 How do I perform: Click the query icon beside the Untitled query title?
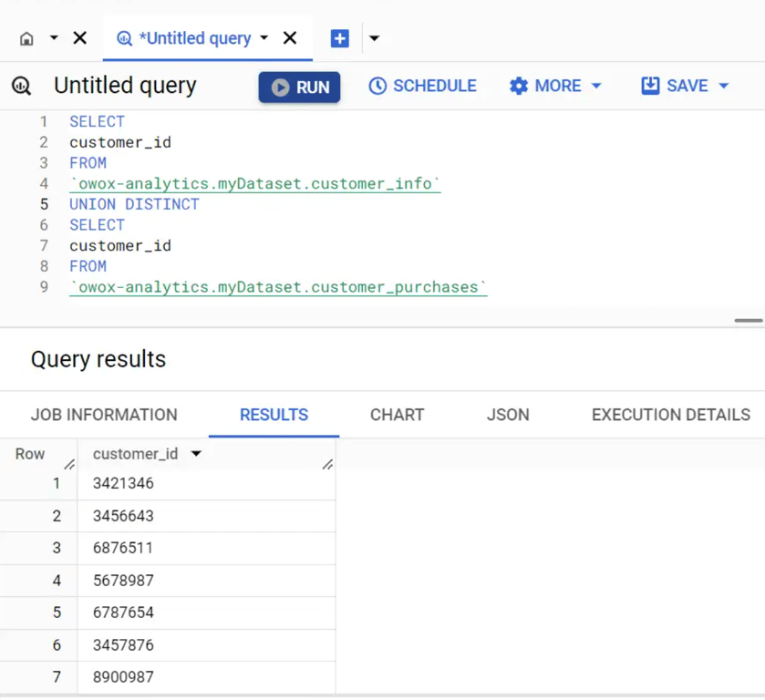(22, 86)
